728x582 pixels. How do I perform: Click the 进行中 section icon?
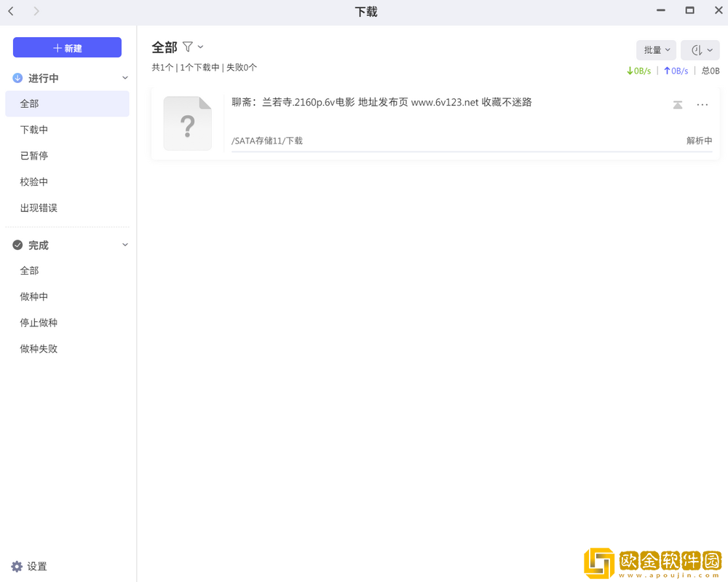pos(17,78)
